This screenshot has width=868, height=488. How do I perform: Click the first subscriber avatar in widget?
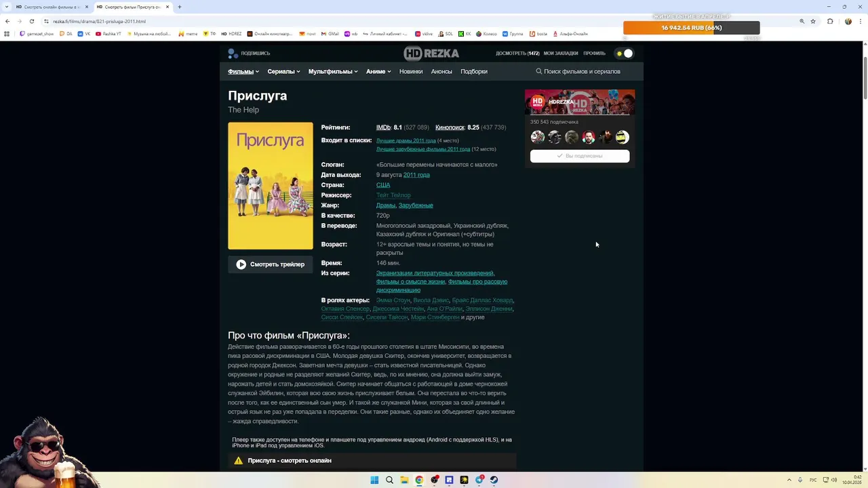pyautogui.click(x=538, y=138)
